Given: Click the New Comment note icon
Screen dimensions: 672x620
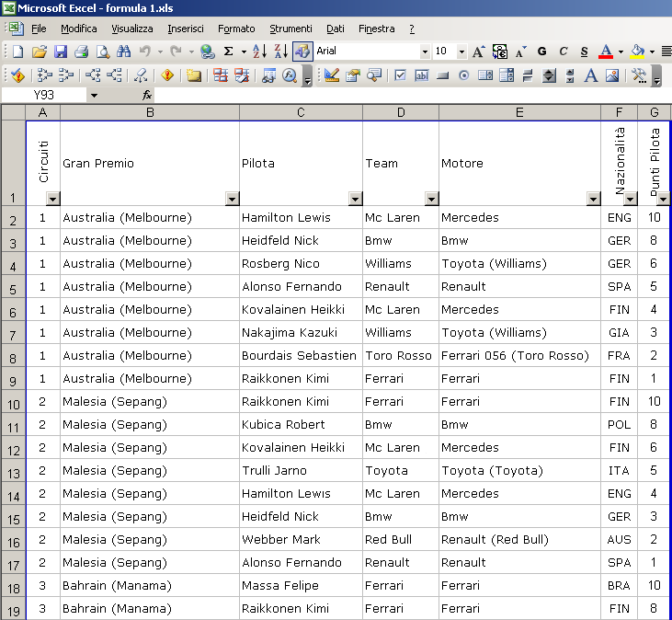Looking at the screenshot, I should point(194,76).
